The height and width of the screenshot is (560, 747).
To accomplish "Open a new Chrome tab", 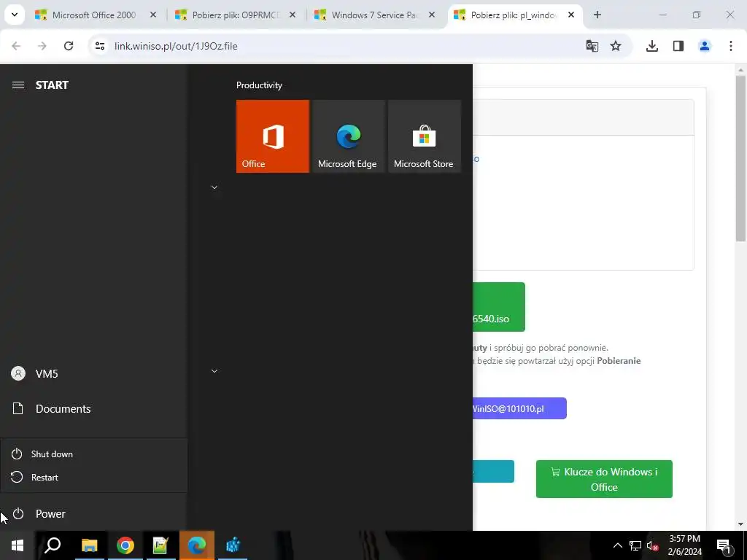I will (x=597, y=15).
